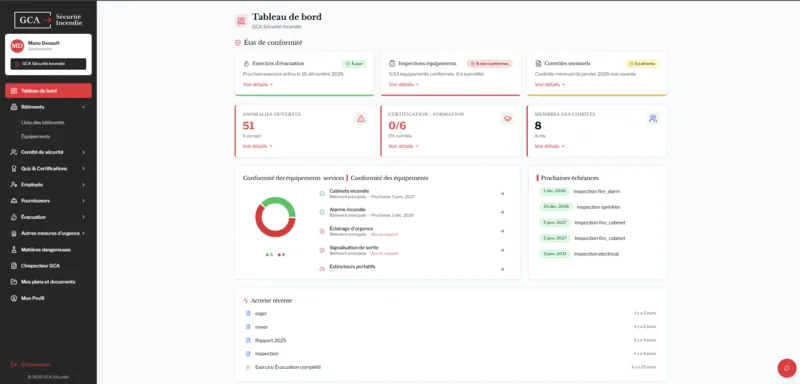Viewport: 800px width, 384px height.
Task: Open Voir détails under Contrôles mensuels
Action: (549, 85)
